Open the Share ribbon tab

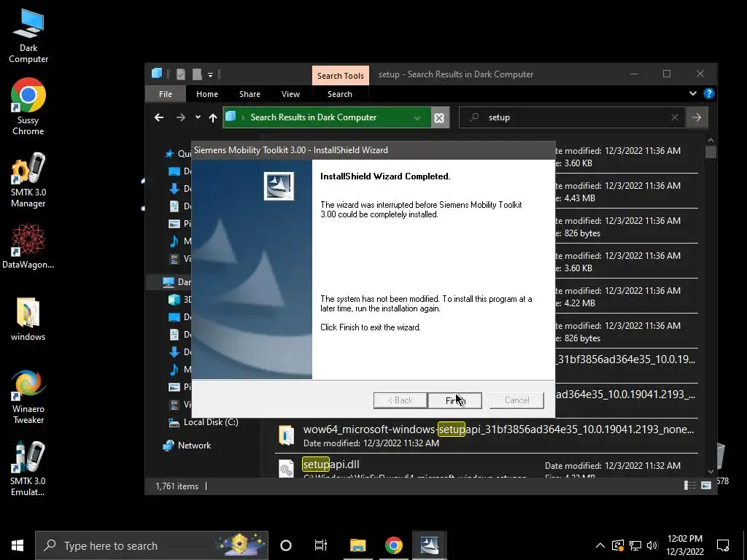[x=249, y=94]
